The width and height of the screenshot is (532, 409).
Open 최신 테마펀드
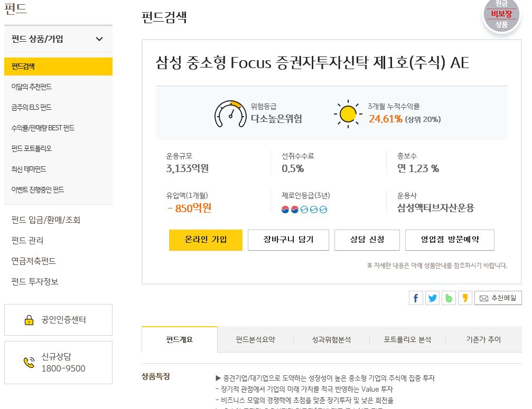coord(29,169)
